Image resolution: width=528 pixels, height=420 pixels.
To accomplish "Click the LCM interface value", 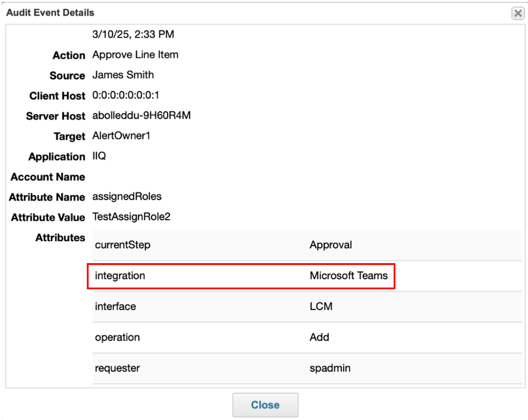I will (x=321, y=307).
